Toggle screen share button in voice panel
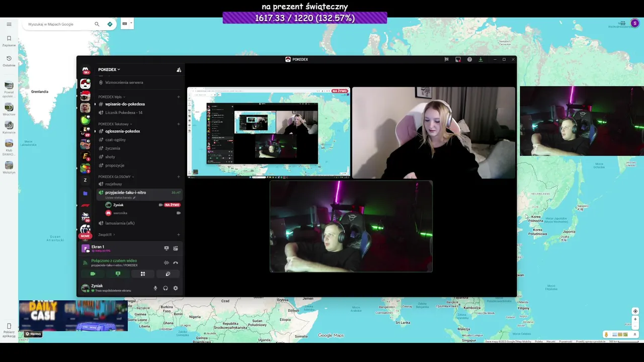The height and width of the screenshot is (362, 644). tap(118, 274)
